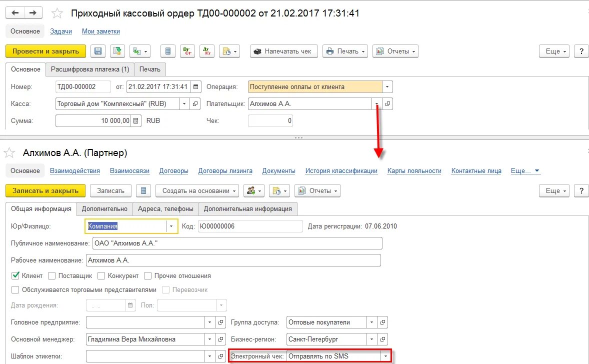The width and height of the screenshot is (589, 364).
Task: Open the Шаблон этикетки item form icon
Action: point(221,356)
